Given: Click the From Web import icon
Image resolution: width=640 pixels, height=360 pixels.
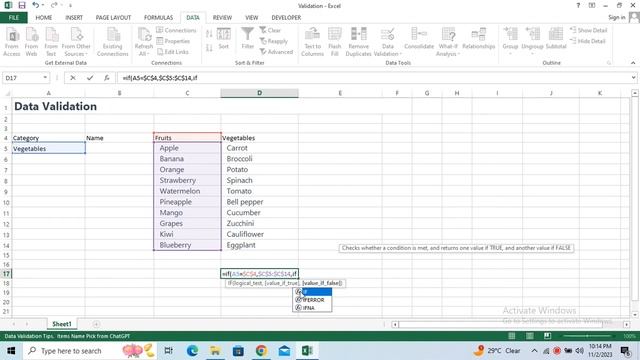Looking at the screenshot, I should pos(31,42).
